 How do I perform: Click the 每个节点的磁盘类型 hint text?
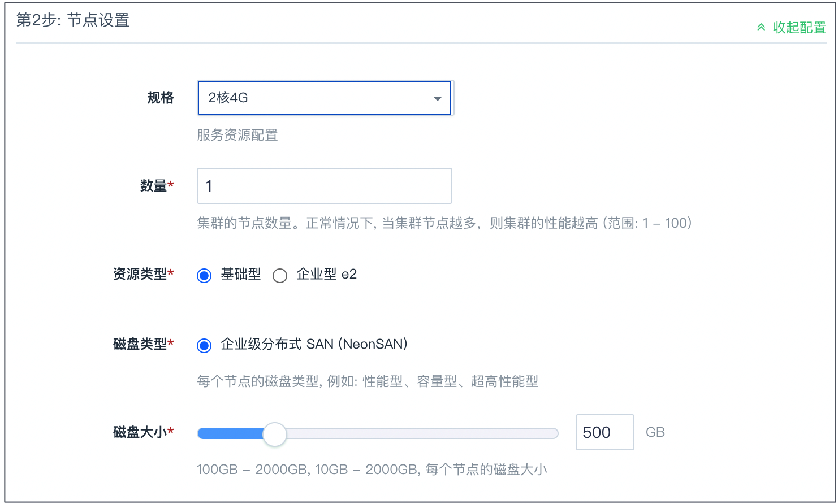[368, 381]
